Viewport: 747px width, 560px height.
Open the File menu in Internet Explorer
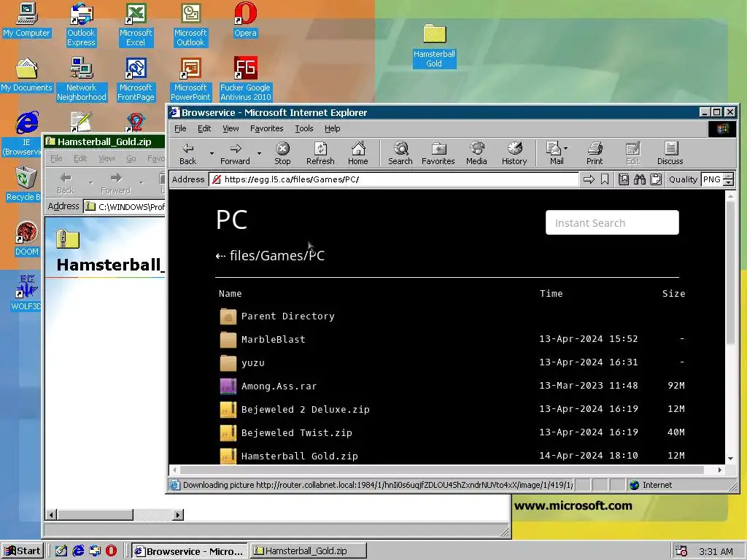pos(180,128)
